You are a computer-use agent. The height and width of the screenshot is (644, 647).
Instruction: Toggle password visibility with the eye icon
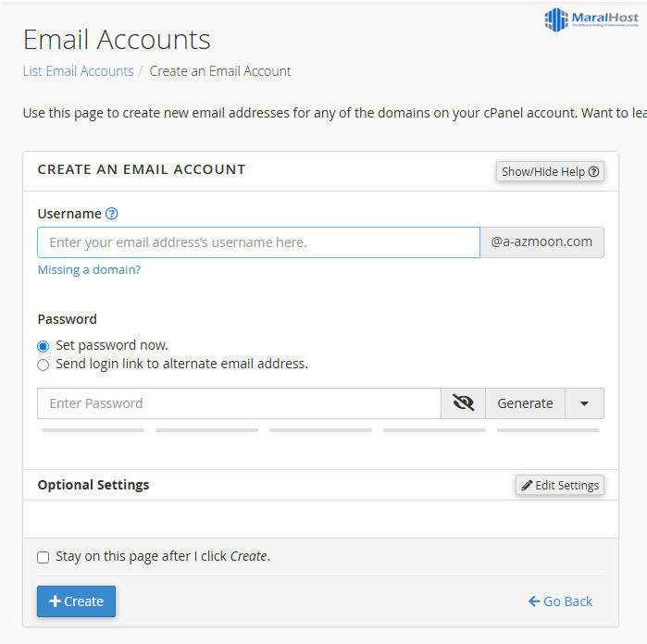(463, 403)
